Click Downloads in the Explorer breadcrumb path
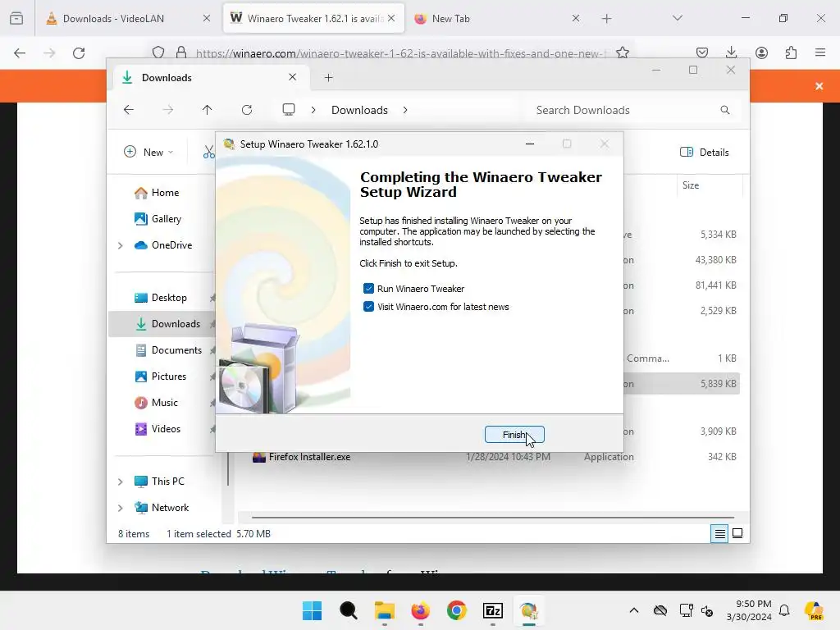This screenshot has height=630, width=840. pyautogui.click(x=359, y=110)
